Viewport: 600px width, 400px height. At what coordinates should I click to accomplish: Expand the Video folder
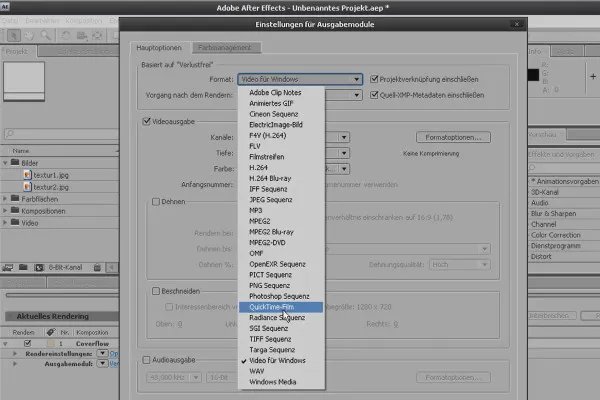[5, 222]
